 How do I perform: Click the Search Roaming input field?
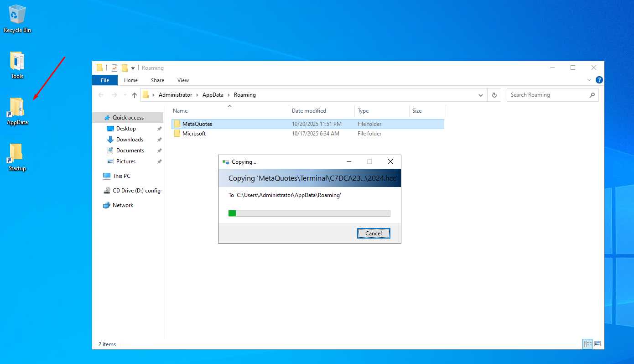[547, 95]
